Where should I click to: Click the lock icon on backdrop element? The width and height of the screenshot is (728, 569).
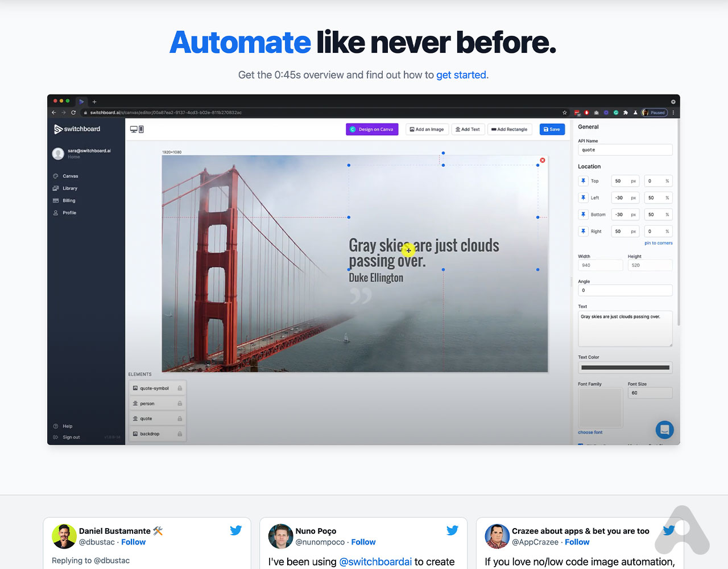point(180,434)
